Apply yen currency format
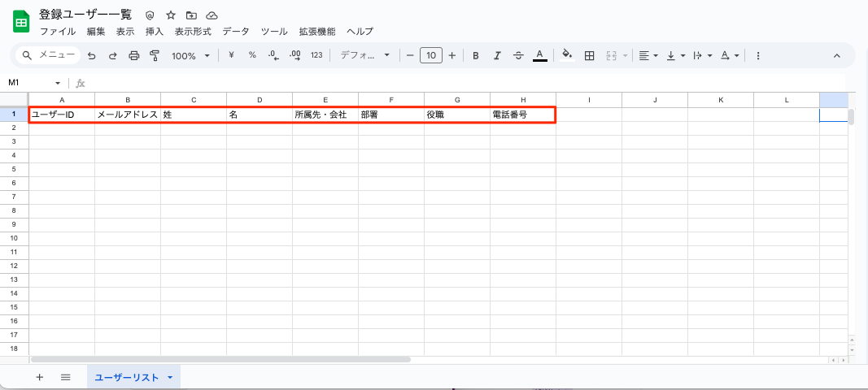Screen dimensions: 868x390 pos(231,55)
